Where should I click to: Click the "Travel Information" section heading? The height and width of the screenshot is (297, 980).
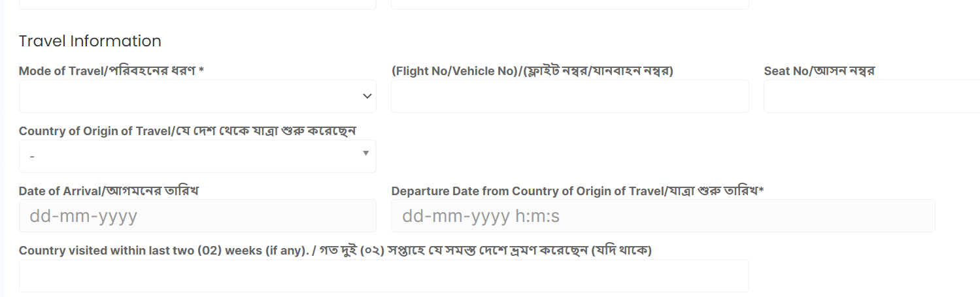click(x=90, y=41)
